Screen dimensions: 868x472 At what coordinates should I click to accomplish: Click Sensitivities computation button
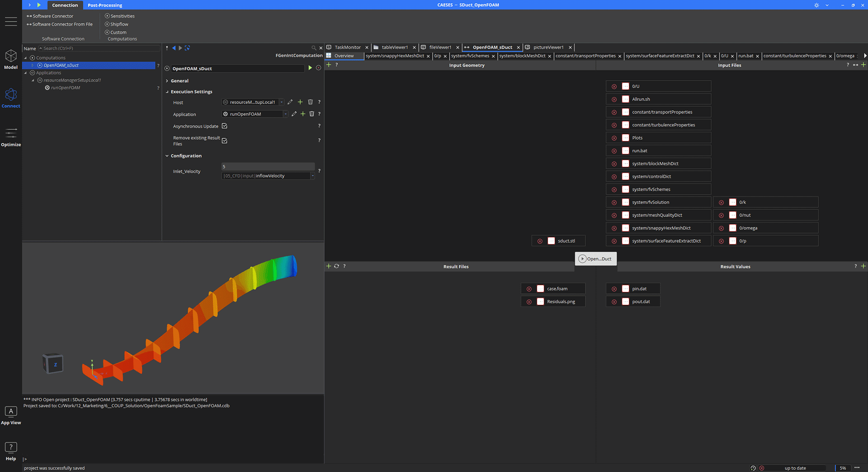(x=120, y=16)
